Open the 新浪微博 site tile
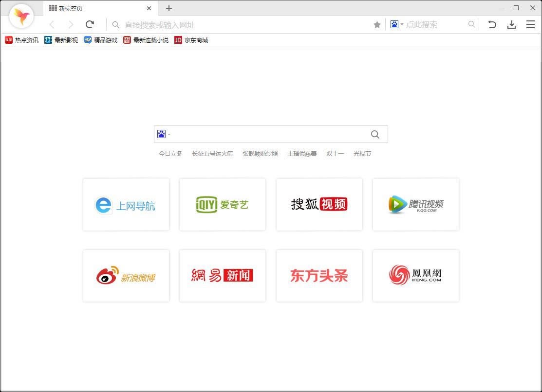Viewport: 542px width, 392px height. [x=126, y=276]
